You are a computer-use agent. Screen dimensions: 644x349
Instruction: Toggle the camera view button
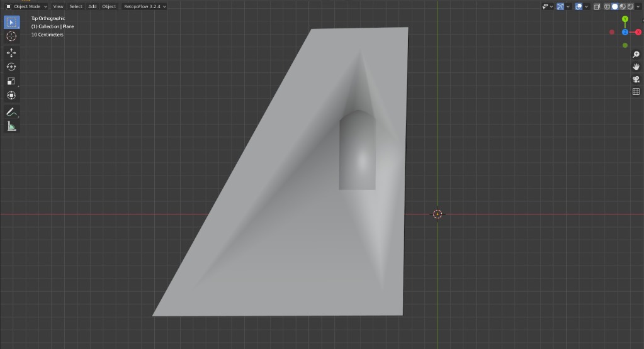636,79
